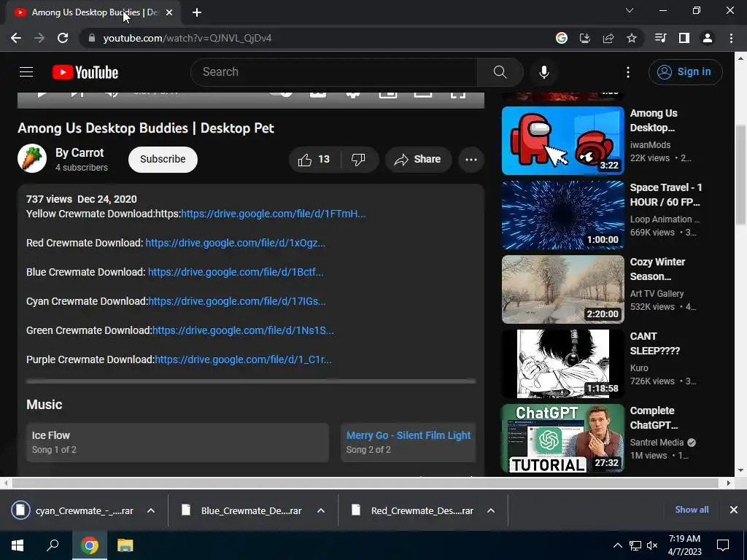Open the Chrome tab search dropdown
747x560 pixels.
(x=630, y=10)
